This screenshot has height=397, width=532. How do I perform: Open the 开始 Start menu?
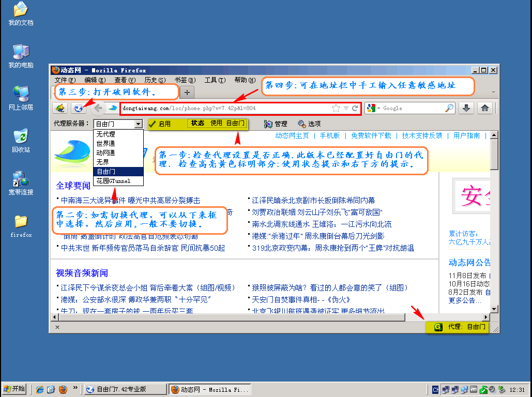click(x=14, y=389)
